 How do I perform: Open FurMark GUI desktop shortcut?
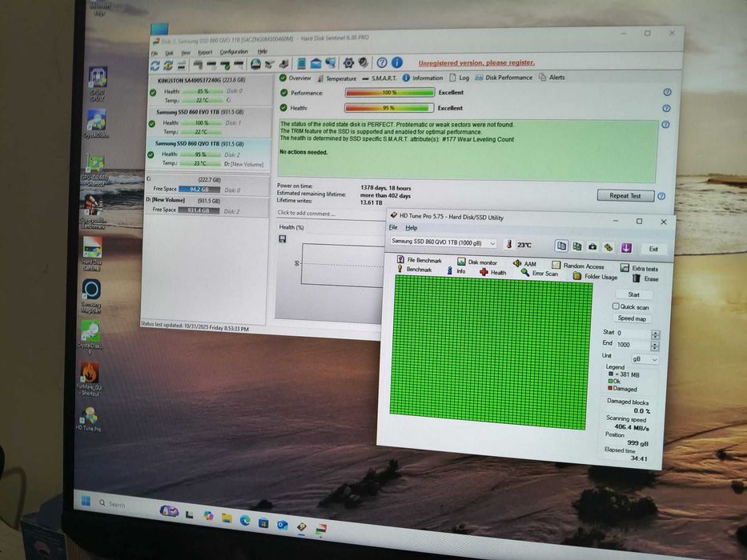pos(89,379)
